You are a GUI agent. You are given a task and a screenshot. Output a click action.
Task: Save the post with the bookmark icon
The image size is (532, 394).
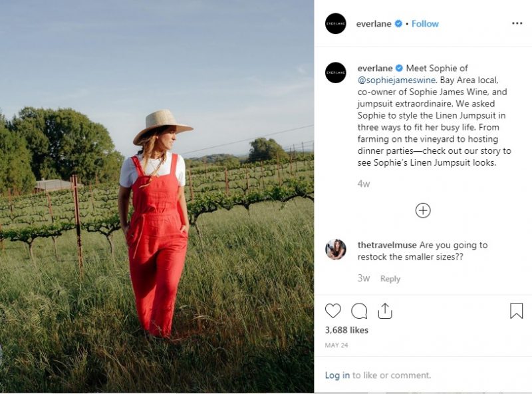point(517,310)
